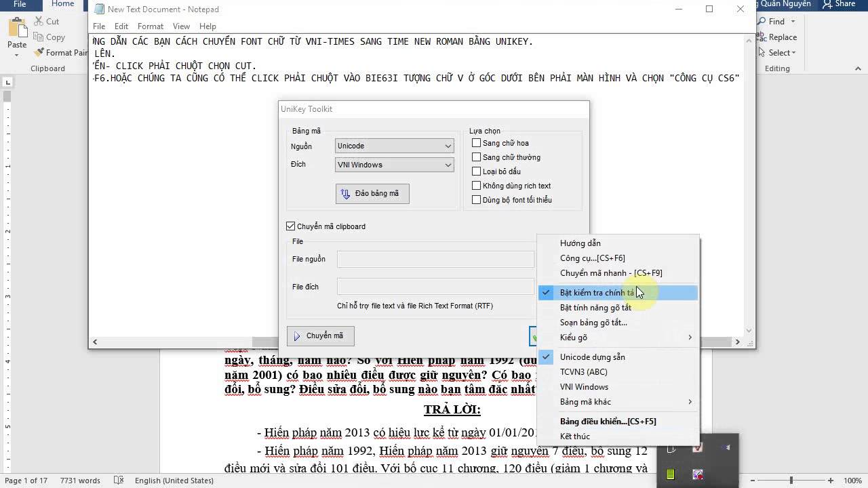Open Notepad's Format menu

coord(151,26)
